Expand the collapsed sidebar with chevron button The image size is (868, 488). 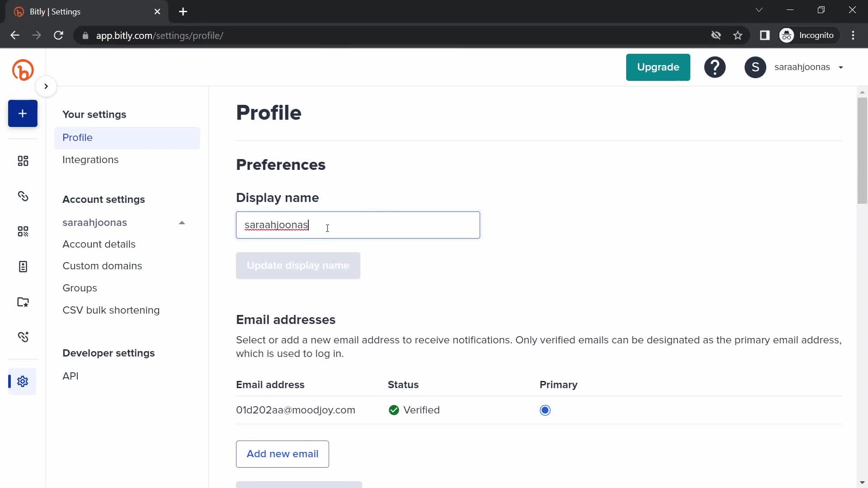(46, 86)
